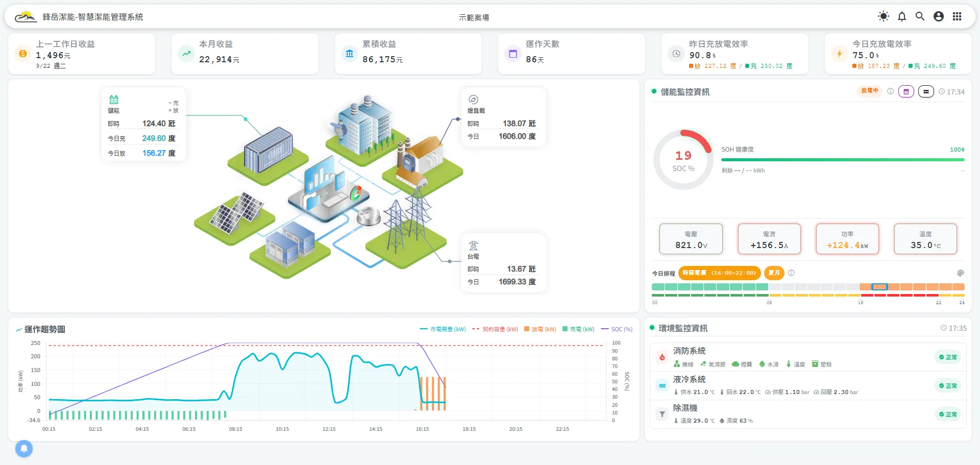This screenshot has height=465, width=980.
Task: Open the notifications bell in header
Action: (902, 16)
